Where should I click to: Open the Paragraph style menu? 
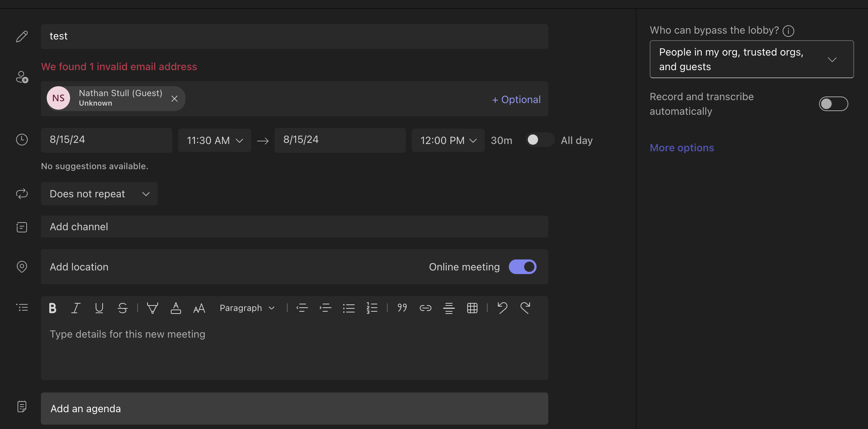(247, 308)
